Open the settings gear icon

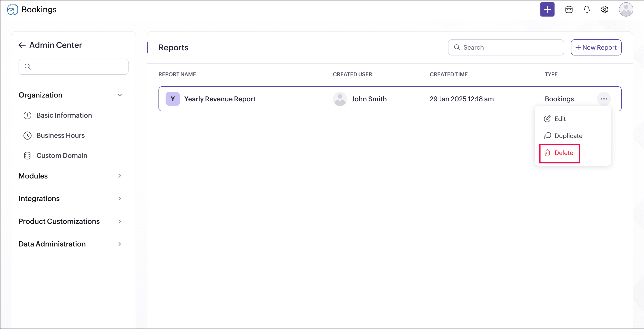coord(604,9)
